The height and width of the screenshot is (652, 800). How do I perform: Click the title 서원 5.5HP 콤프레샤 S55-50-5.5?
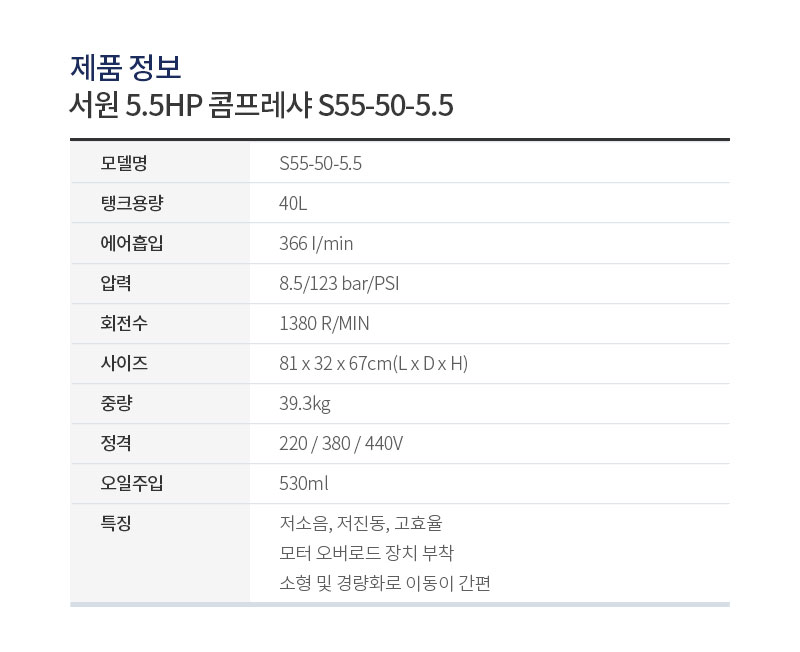[x=261, y=106]
